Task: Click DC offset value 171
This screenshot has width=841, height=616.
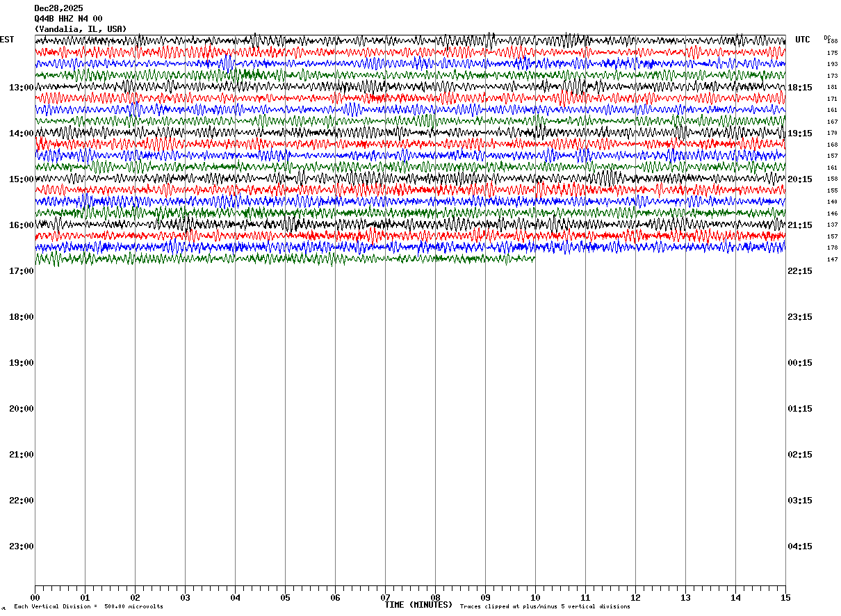Action: tap(832, 99)
